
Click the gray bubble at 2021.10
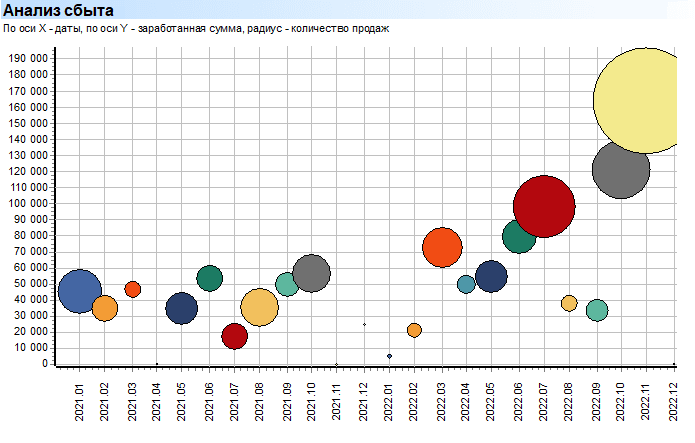pyautogui.click(x=312, y=274)
